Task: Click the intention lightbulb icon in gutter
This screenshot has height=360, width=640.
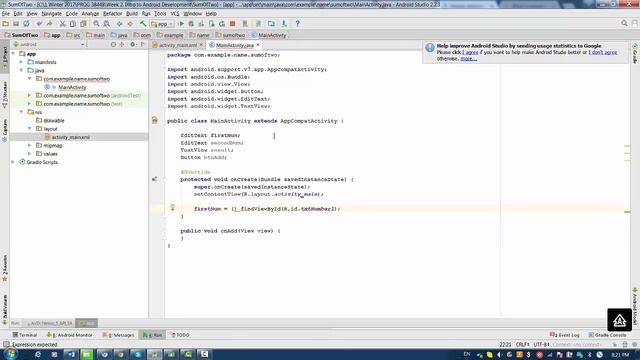Action: [173, 208]
